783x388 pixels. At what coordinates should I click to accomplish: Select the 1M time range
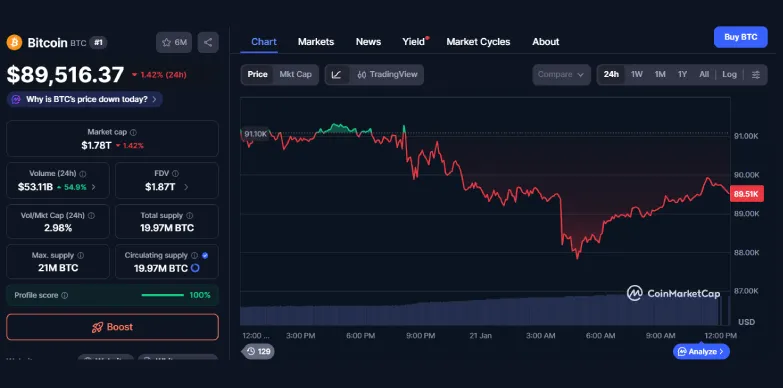pyautogui.click(x=660, y=74)
